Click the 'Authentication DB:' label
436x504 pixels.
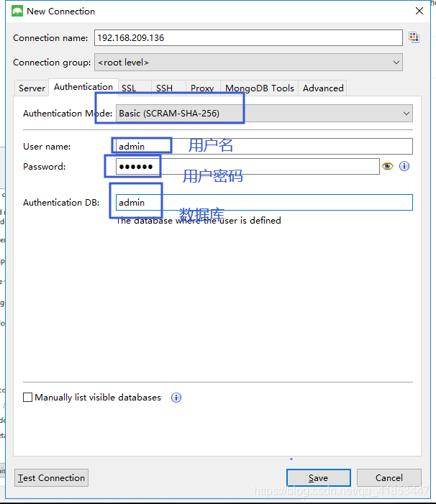pyautogui.click(x=61, y=203)
